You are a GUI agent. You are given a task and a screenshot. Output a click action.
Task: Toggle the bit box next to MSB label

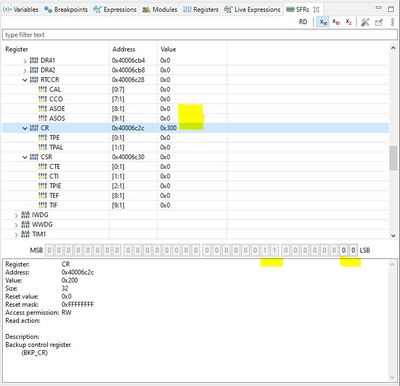click(x=49, y=250)
